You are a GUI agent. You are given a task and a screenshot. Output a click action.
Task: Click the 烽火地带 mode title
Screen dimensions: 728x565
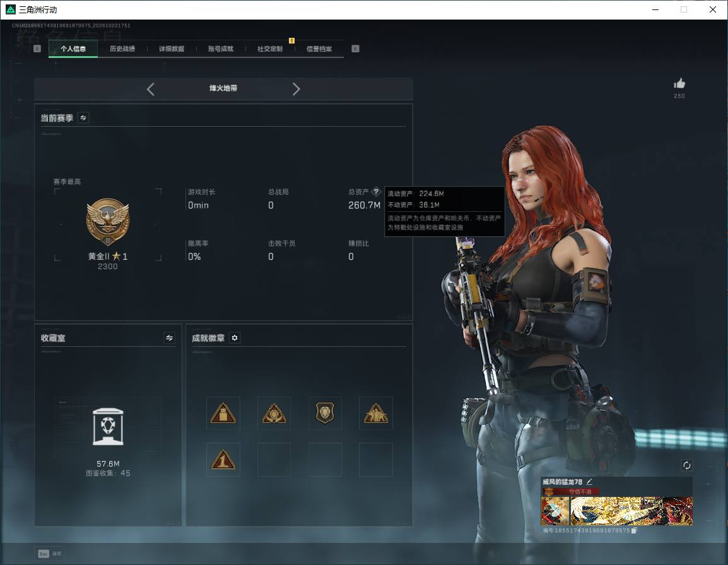pyautogui.click(x=223, y=88)
